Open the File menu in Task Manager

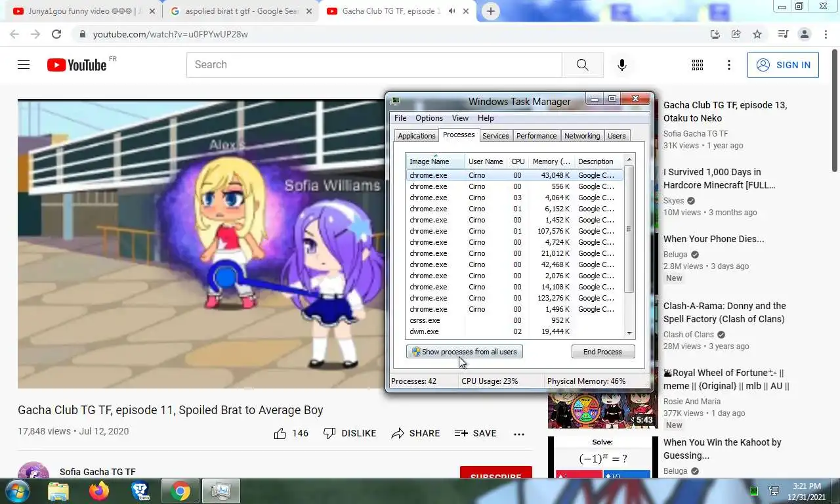[400, 118]
